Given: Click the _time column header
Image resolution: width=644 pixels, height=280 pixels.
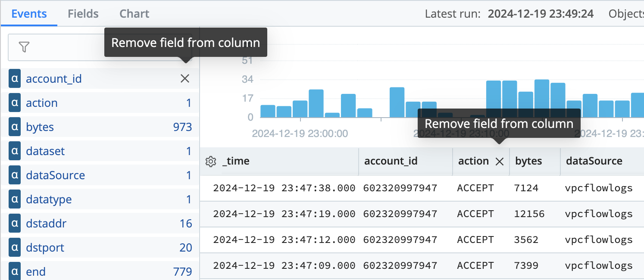Looking at the screenshot, I should pos(236,161).
